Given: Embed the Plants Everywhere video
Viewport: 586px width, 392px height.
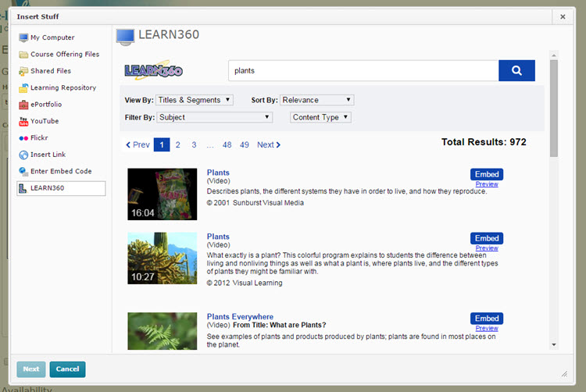Looking at the screenshot, I should click(487, 319).
